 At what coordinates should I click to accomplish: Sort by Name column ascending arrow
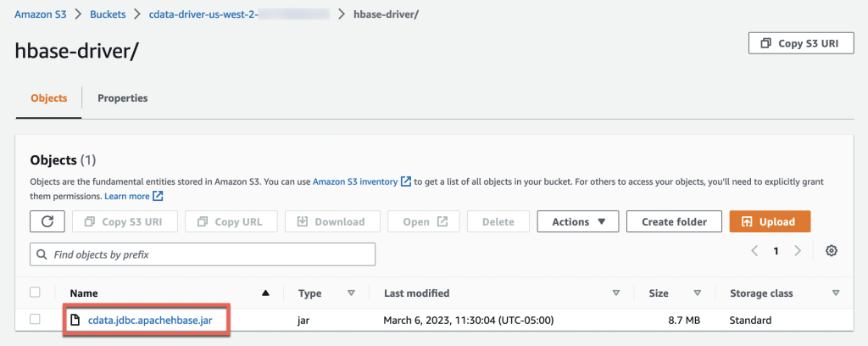pyautogui.click(x=266, y=293)
